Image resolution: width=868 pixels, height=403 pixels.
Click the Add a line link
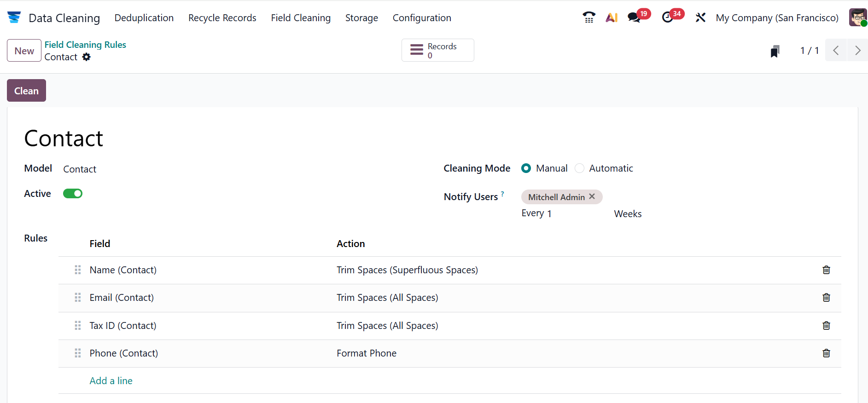(x=111, y=381)
